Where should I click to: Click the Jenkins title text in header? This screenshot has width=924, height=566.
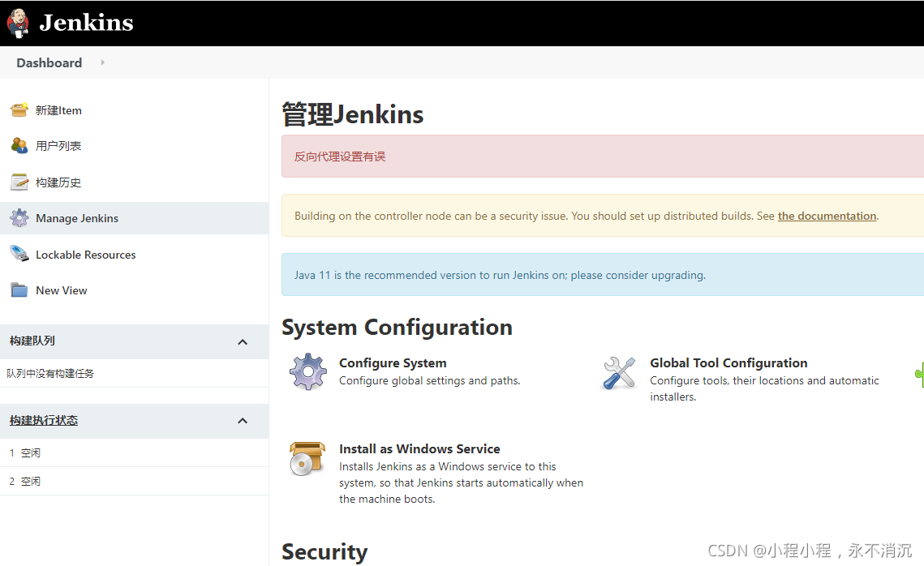click(x=86, y=23)
